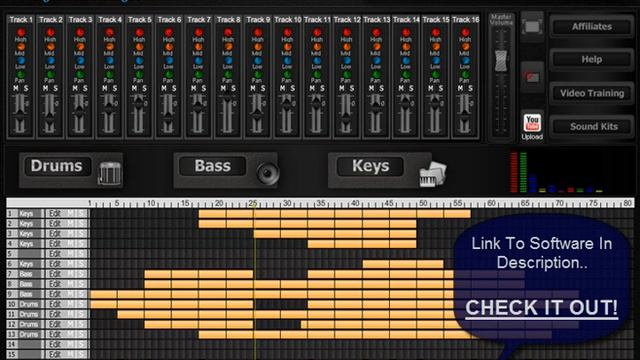Solo Track 13 in the mixer
The height and width of the screenshot is (360, 640).
click(x=382, y=88)
